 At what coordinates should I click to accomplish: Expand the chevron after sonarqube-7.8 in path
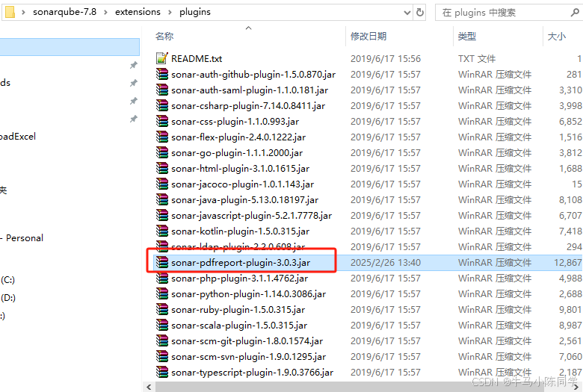click(x=105, y=12)
